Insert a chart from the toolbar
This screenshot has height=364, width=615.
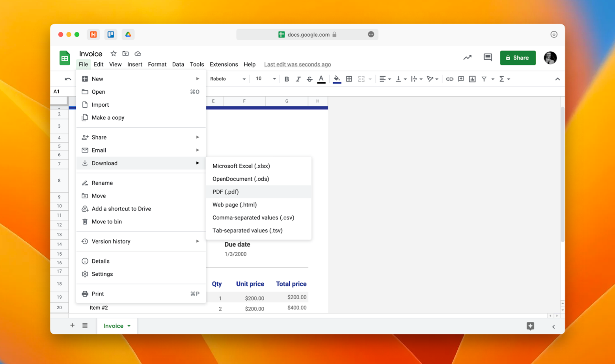472,79
